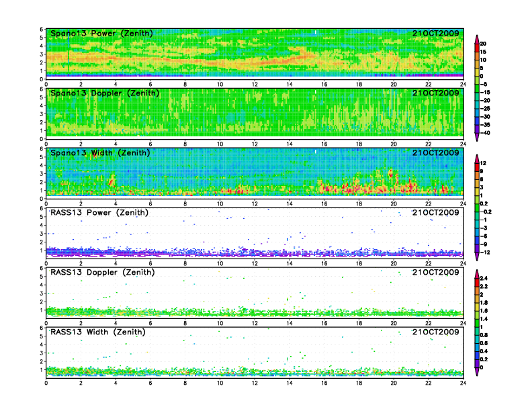Click the red segment of the top colorbar
Image resolution: width=532 pixels, height=411 pixels.
tap(477, 48)
